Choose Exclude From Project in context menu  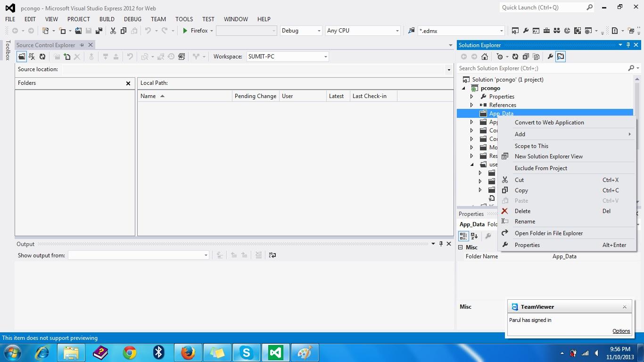click(541, 168)
